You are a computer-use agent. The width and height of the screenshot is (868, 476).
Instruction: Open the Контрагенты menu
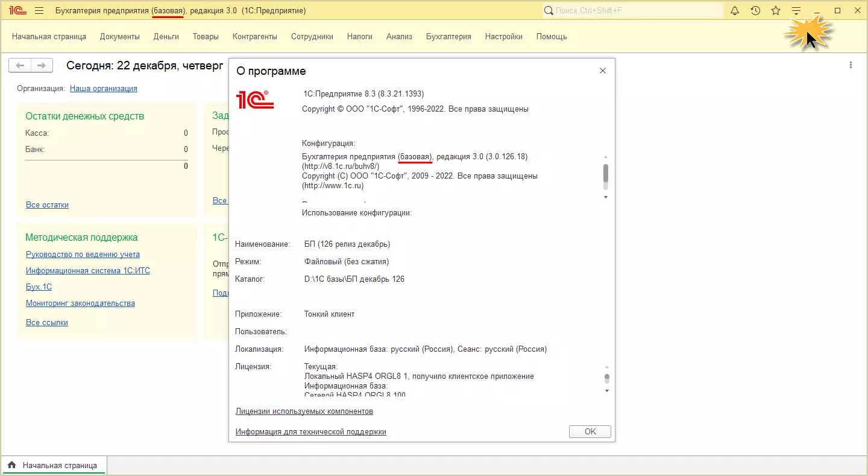point(255,36)
